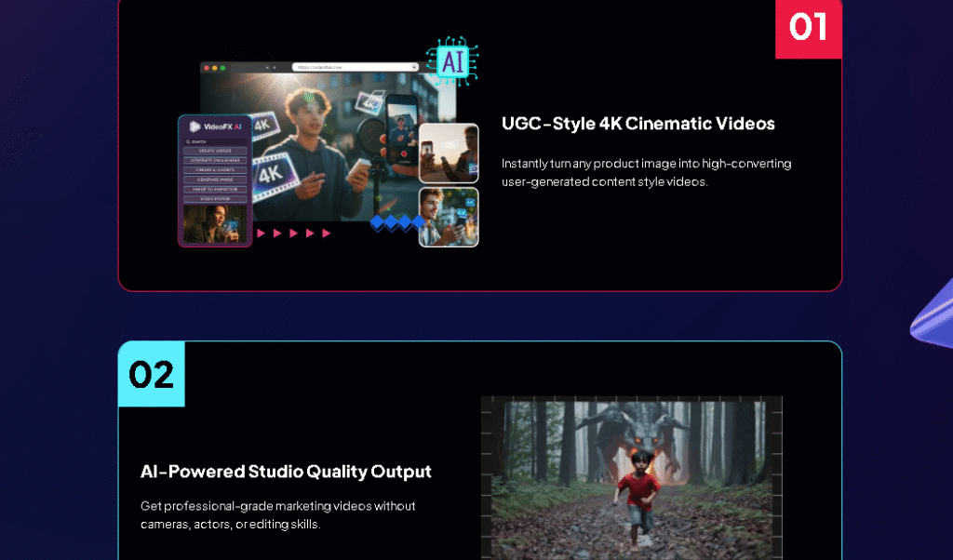The height and width of the screenshot is (560, 953).
Task: Select the Generate Image panel option
Action: tap(215, 180)
